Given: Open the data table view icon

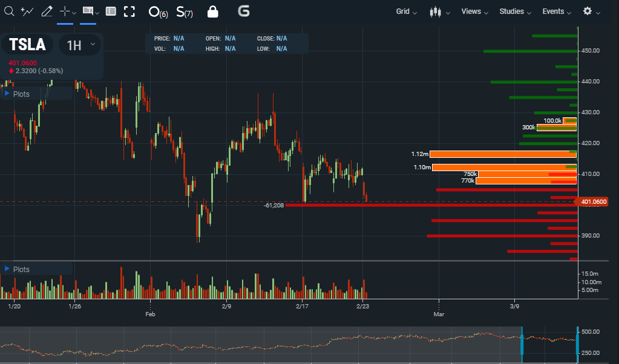Looking at the screenshot, I should pos(111,11).
